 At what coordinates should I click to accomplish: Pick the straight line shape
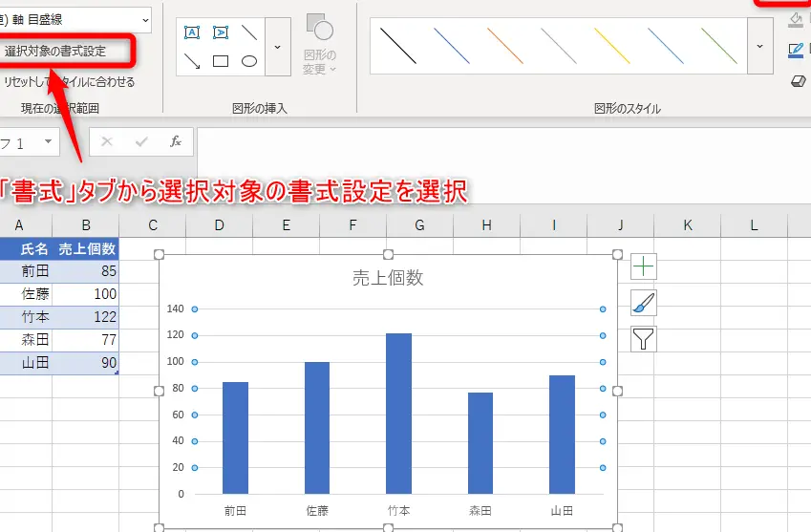[x=249, y=32]
